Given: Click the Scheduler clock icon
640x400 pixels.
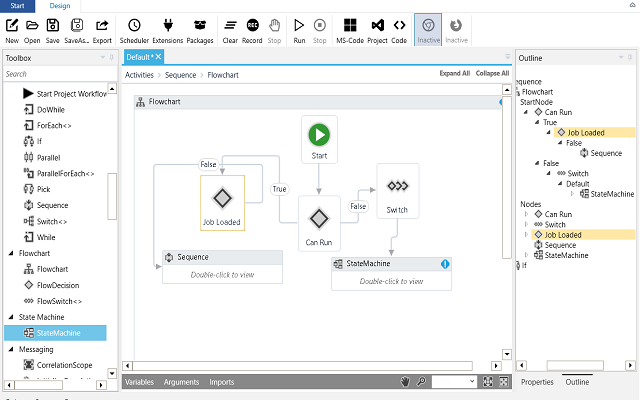Looking at the screenshot, I should [x=134, y=27].
